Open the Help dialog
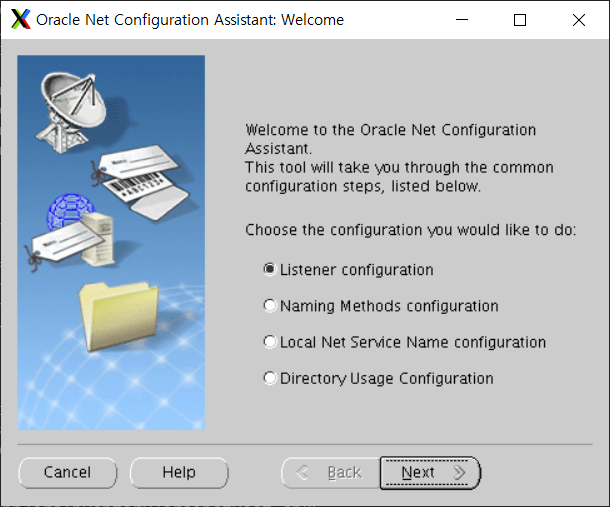Viewport: 610px width, 507px height. (179, 472)
